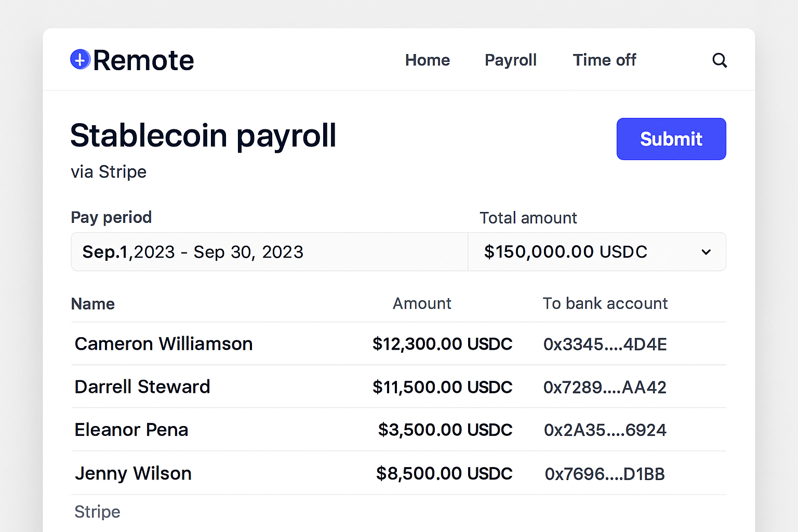The width and height of the screenshot is (798, 532).
Task: Switch to the Payroll tab
Action: [510, 60]
